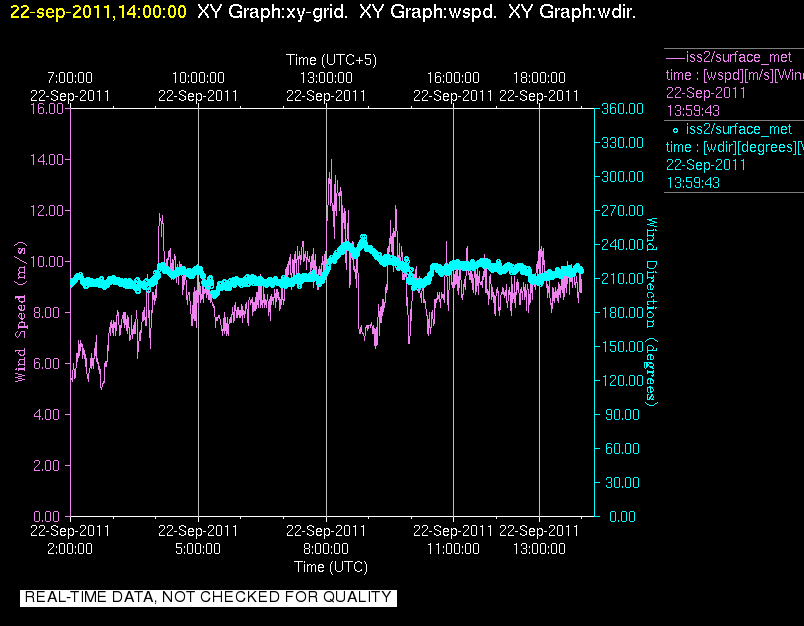Click the highest magenta wind speed peak
This screenshot has width=804, height=626.
pyautogui.click(x=331, y=160)
